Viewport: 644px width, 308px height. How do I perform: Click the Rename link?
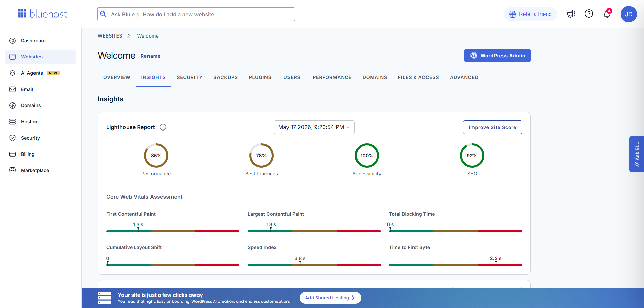coord(151,56)
